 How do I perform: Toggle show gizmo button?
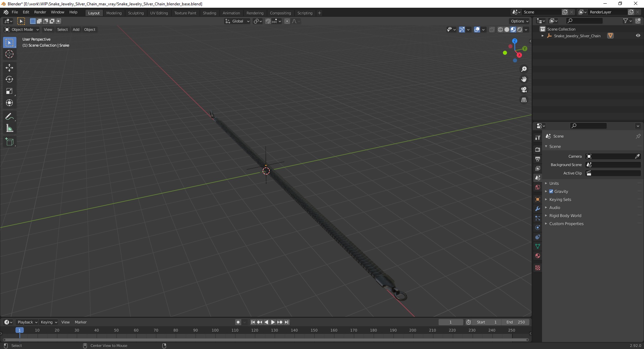pos(462,30)
